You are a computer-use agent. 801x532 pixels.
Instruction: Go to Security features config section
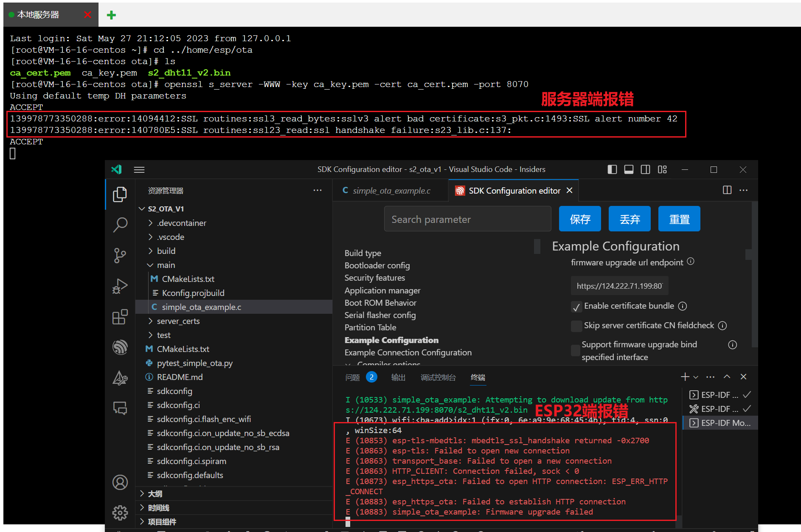click(x=375, y=278)
